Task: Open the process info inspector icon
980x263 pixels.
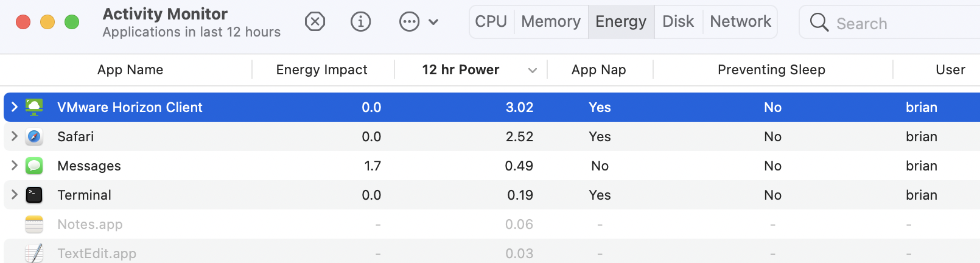Action: [x=360, y=22]
